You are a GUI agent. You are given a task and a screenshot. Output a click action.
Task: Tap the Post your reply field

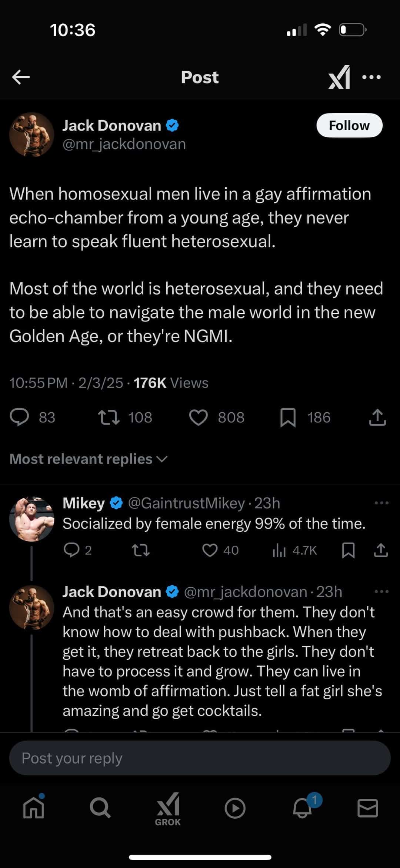tap(200, 758)
